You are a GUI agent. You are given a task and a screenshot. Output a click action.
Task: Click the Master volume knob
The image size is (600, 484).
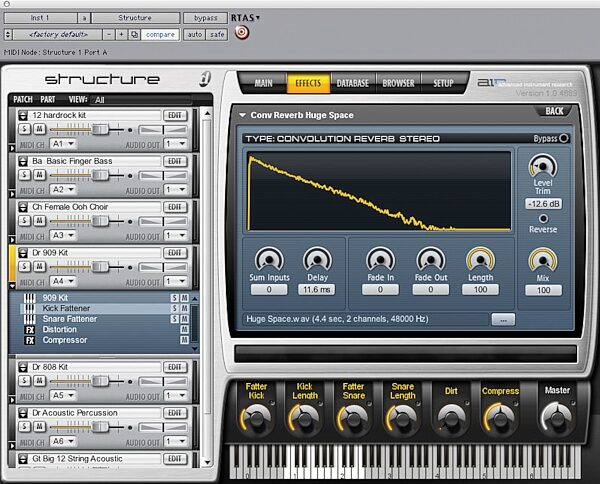(x=557, y=418)
